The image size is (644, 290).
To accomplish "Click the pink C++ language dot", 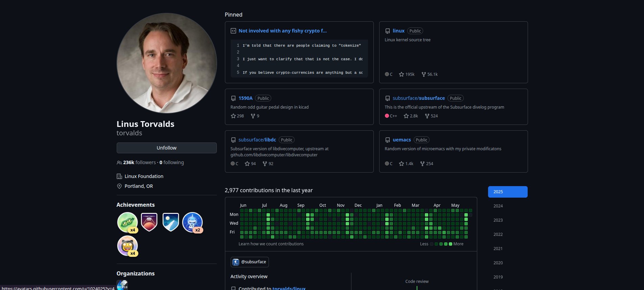I will pyautogui.click(x=387, y=116).
